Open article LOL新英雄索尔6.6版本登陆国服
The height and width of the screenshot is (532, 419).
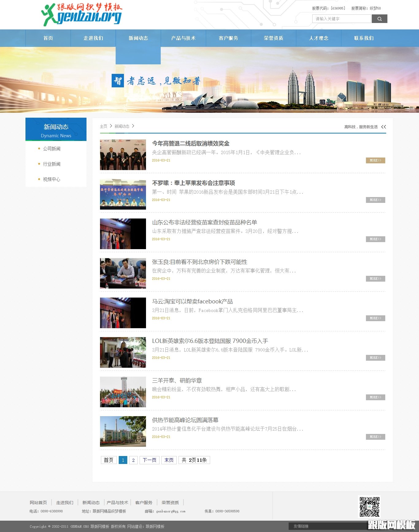[x=210, y=341]
